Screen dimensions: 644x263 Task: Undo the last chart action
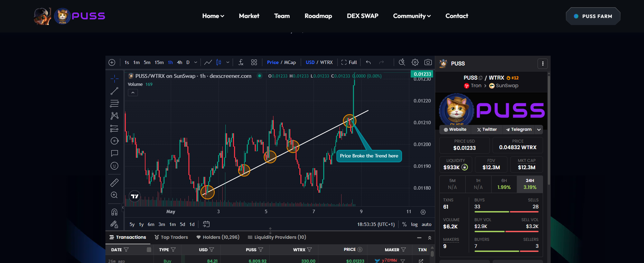point(368,62)
